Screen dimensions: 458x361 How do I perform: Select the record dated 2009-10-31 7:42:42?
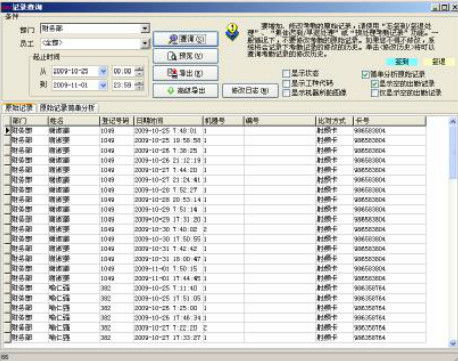point(218,249)
